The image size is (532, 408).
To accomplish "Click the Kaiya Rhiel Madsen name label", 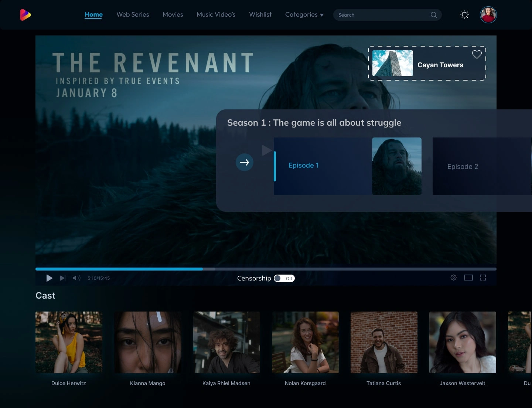I will tap(226, 383).
